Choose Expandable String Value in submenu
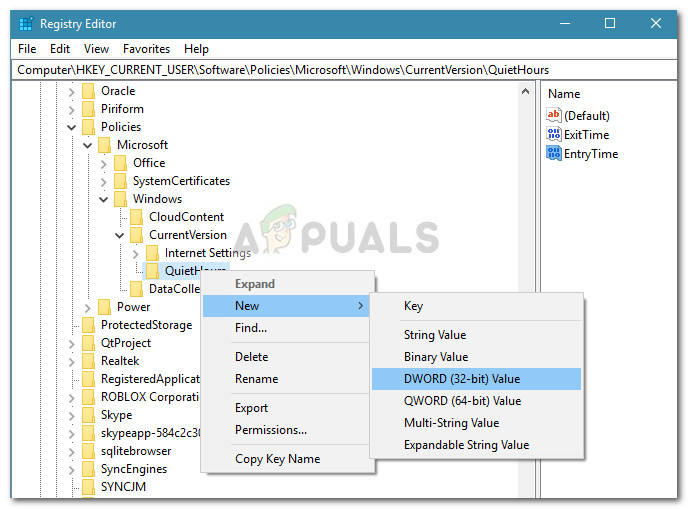 click(476, 444)
